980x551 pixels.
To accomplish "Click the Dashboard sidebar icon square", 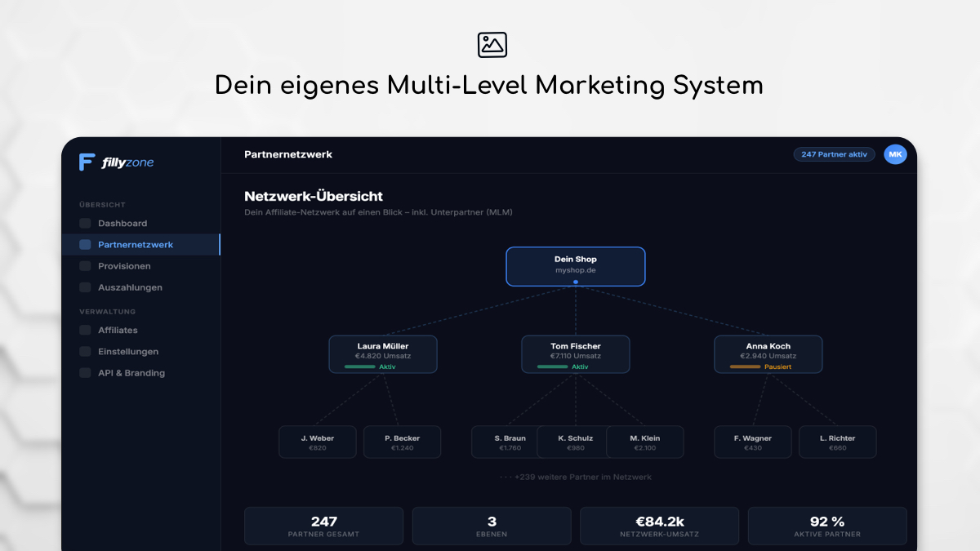I will 85,224.
